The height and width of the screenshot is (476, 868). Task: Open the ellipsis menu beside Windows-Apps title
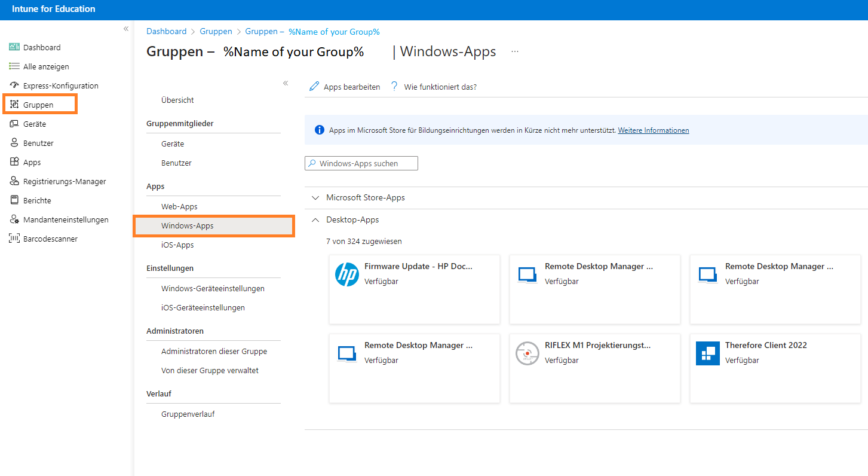515,52
